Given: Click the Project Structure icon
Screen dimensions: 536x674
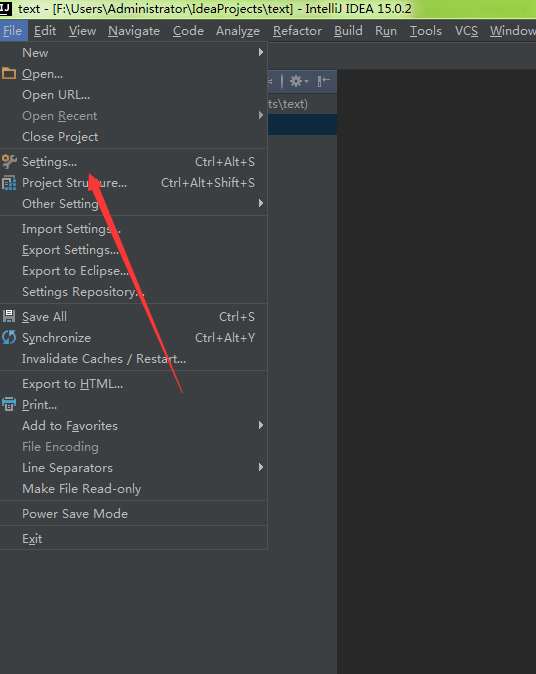Looking at the screenshot, I should 9,183.
